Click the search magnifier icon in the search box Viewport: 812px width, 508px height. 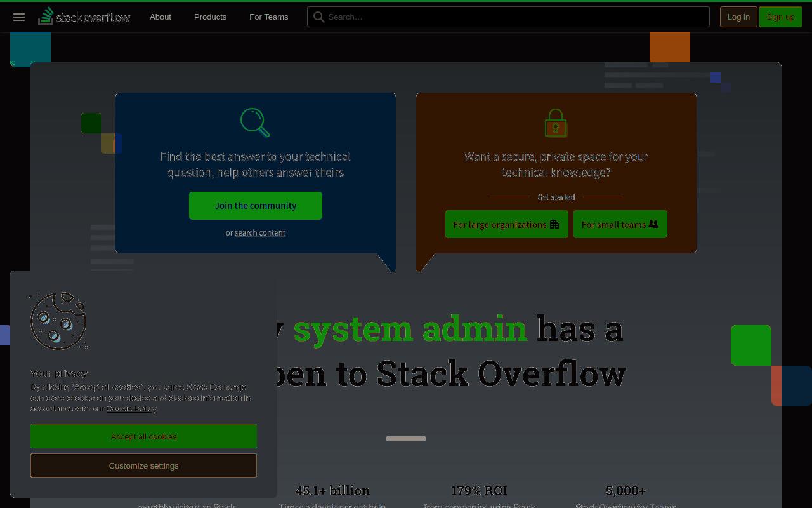click(x=319, y=17)
